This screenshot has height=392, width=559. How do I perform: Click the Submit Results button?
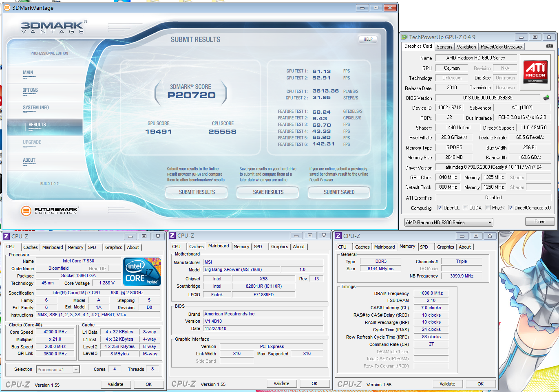point(197,192)
